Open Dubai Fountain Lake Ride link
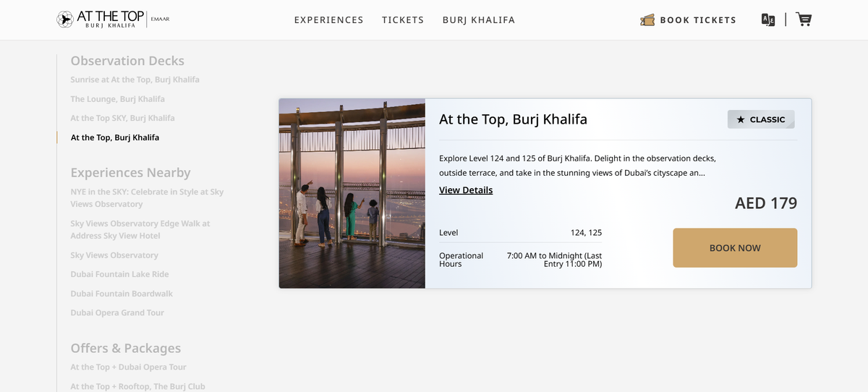The height and width of the screenshot is (392, 868). pyautogui.click(x=119, y=274)
